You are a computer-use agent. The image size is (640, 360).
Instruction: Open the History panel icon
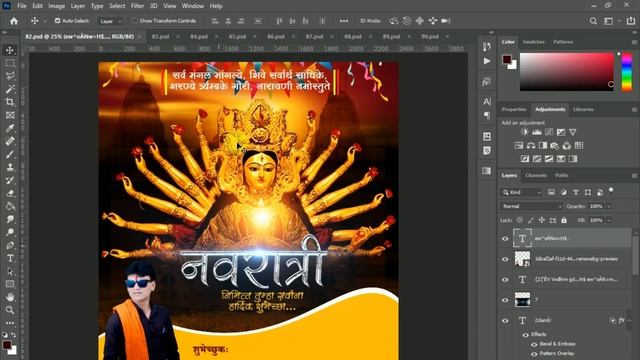[487, 47]
